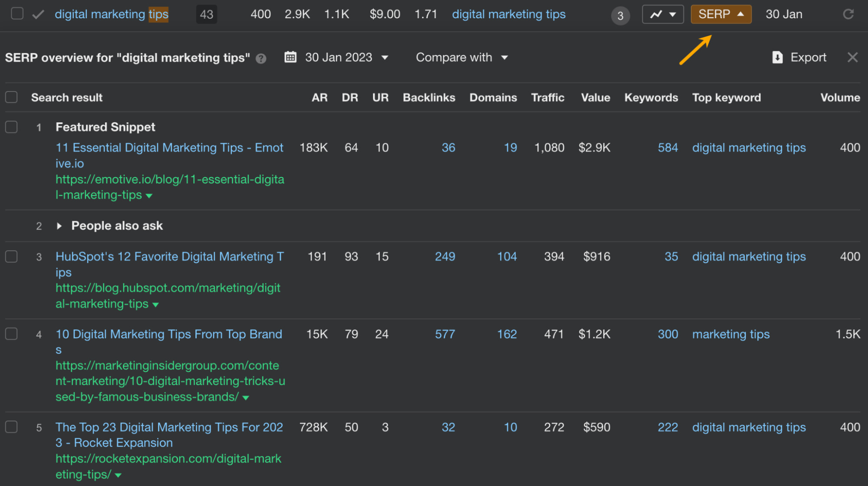The height and width of the screenshot is (486, 868).
Task: Expand the People also ask section
Action: tap(59, 226)
